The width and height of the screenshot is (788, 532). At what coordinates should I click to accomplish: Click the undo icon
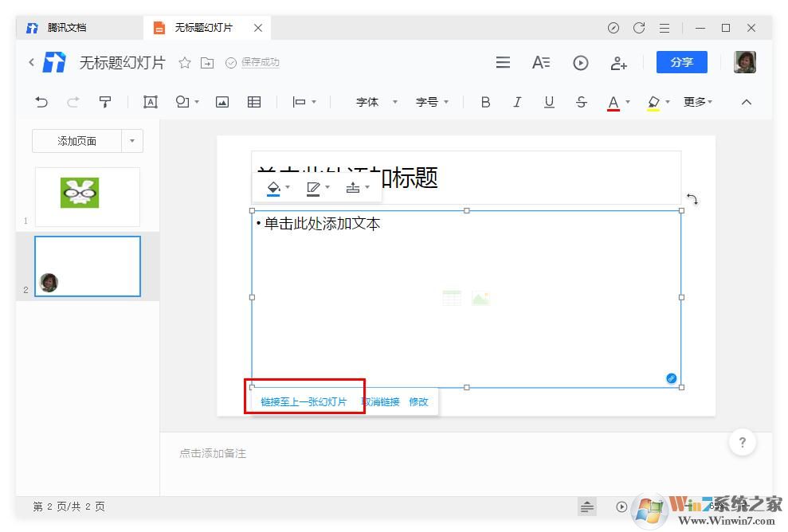coord(41,102)
